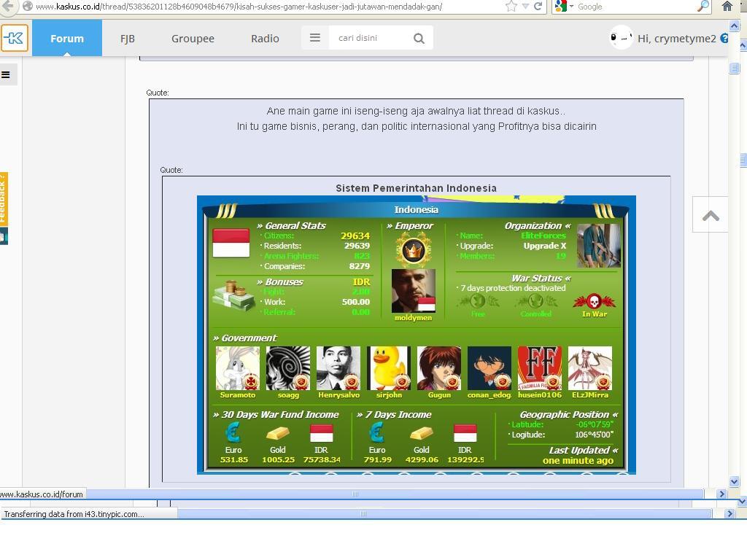Click the search magnifier icon

coord(419,38)
